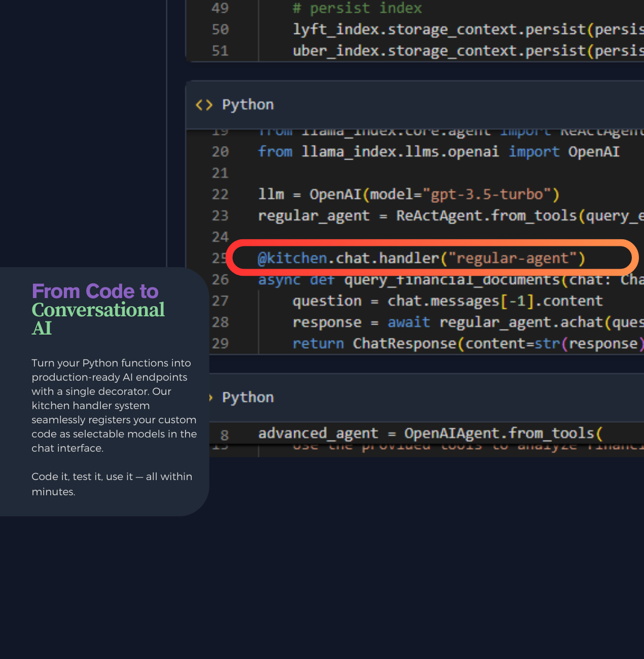644x659 pixels.
Task: Click line number 29 in the gutter
Action: pyautogui.click(x=220, y=344)
